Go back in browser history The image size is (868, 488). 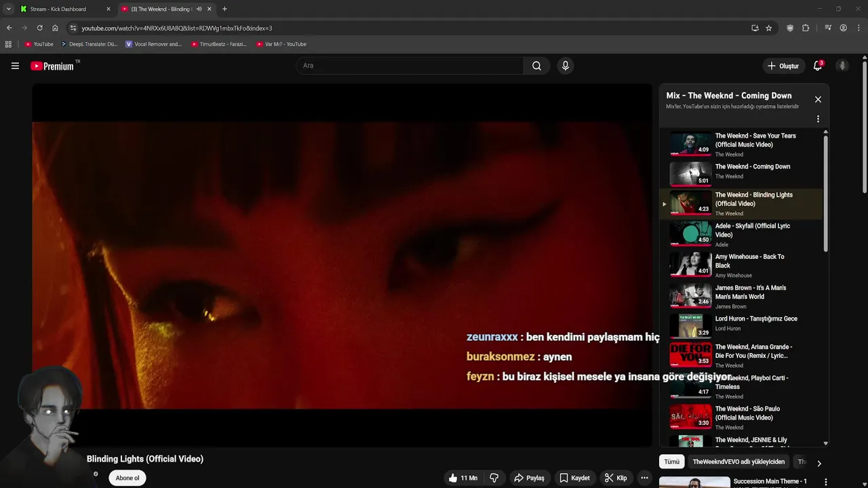pyautogui.click(x=9, y=28)
